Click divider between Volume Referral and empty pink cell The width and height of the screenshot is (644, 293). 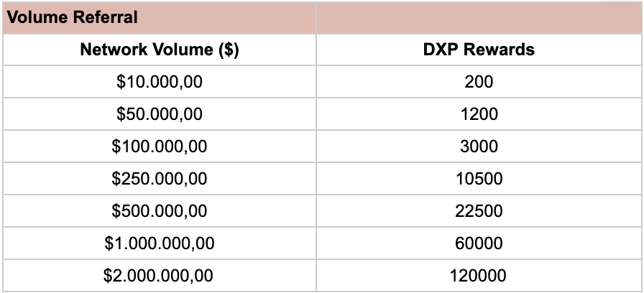point(316,17)
